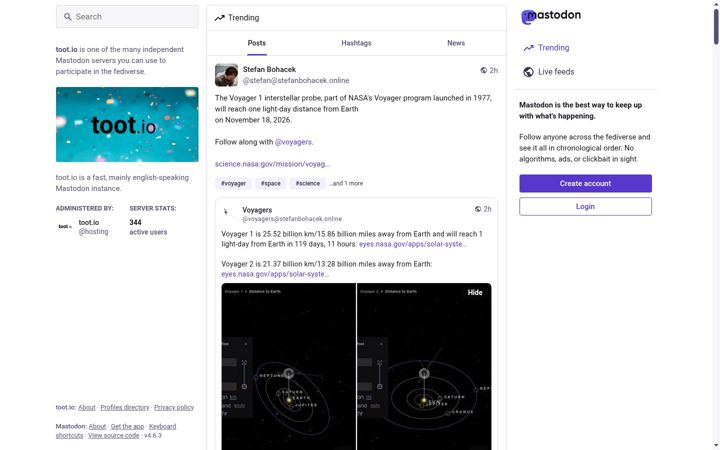Open the Privacy policy link
This screenshot has height=450, width=720.
[x=174, y=407]
